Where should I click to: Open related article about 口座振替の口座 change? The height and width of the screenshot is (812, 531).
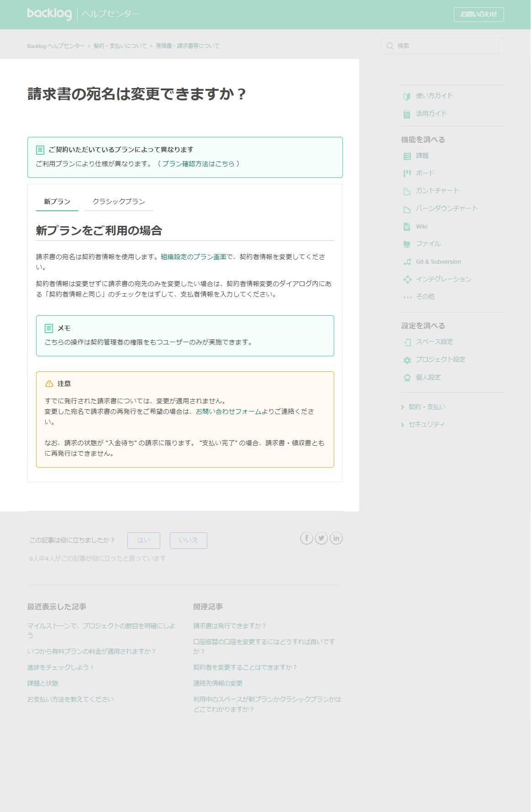tap(264, 646)
